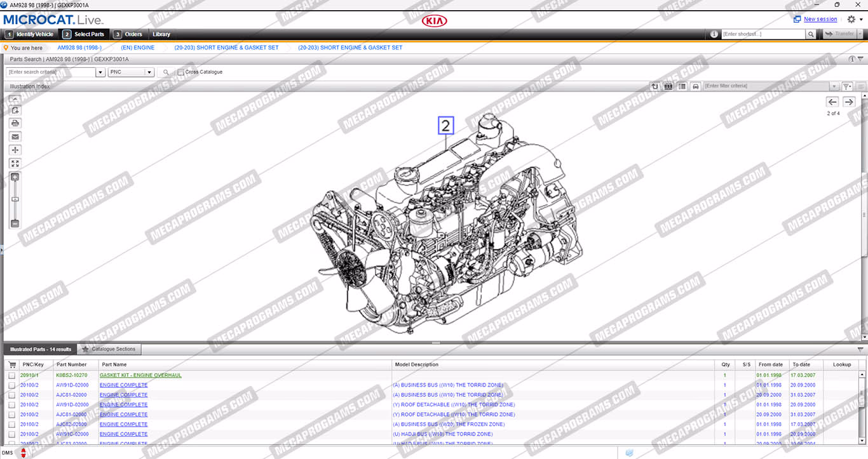Collapse the parts list panel arrow
Screen dimensions: 868x459
coord(860,349)
